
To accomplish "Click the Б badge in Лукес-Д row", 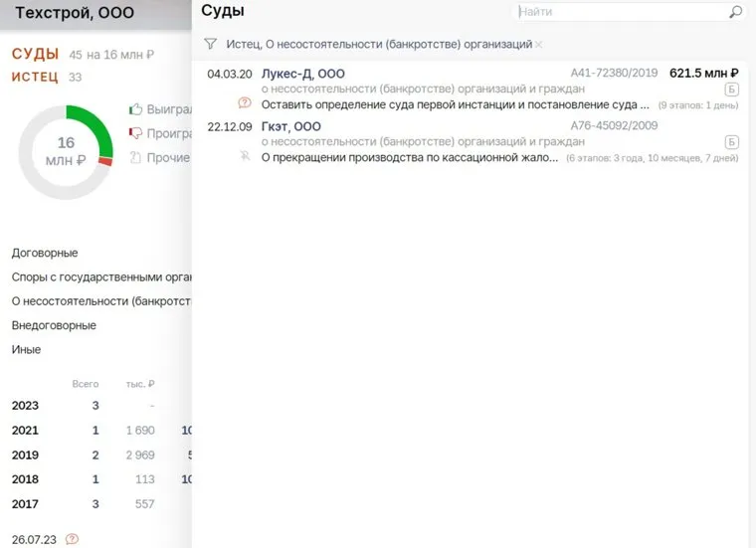I will pos(732,89).
